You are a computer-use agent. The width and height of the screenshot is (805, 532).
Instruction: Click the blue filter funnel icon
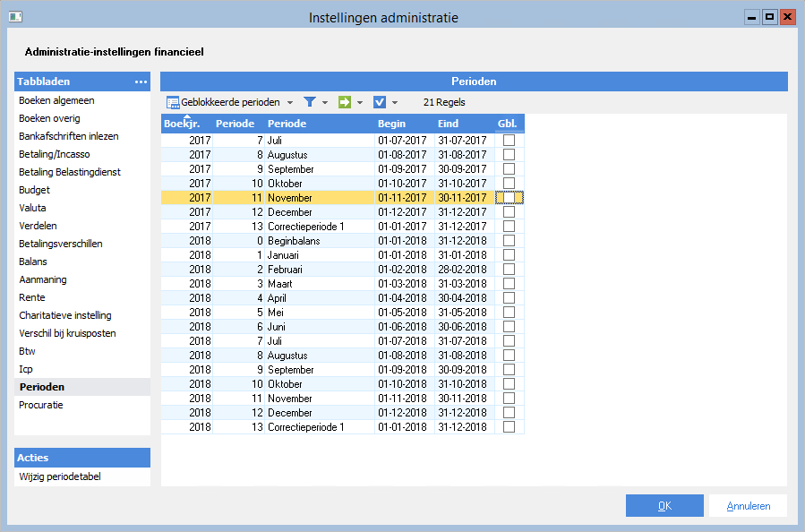(x=310, y=102)
